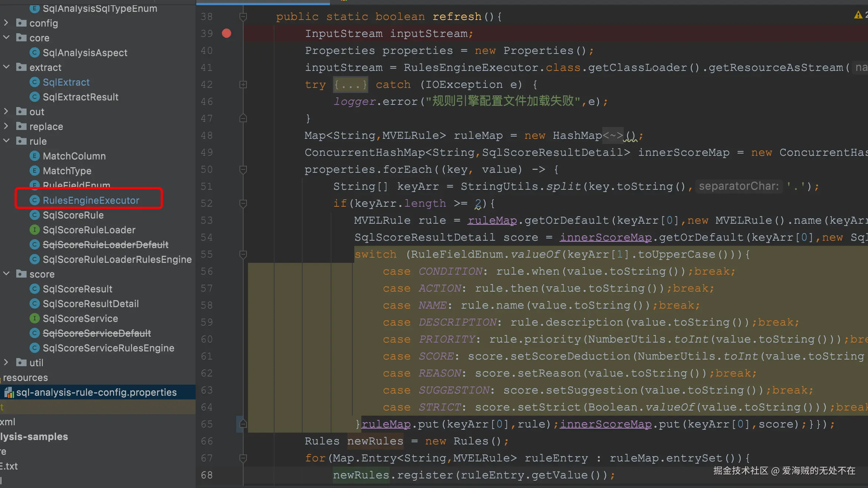Expand the util folder

[x=6, y=362]
